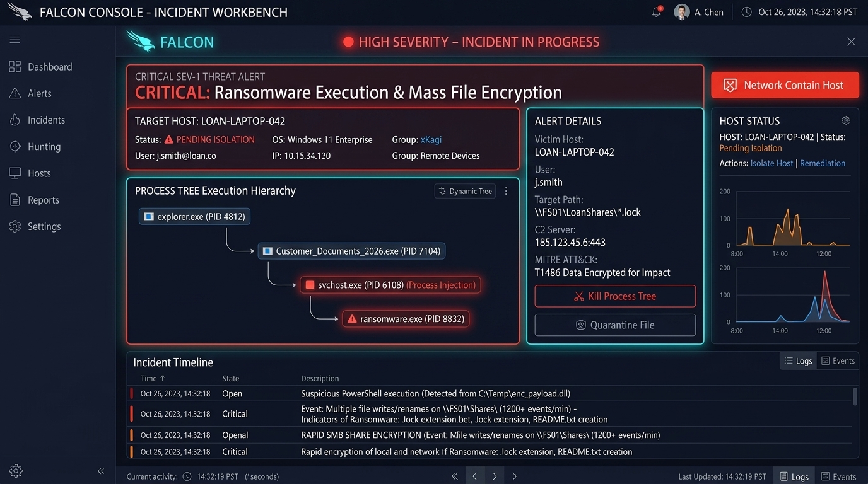Click the gear icon at sidebar bottom
The height and width of the screenshot is (484, 868).
point(16,471)
